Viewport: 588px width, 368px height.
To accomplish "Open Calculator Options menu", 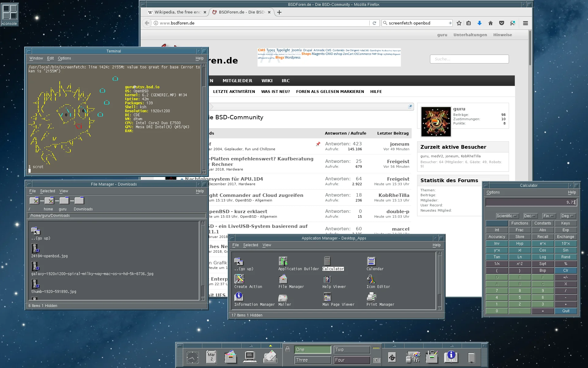I will tap(493, 192).
